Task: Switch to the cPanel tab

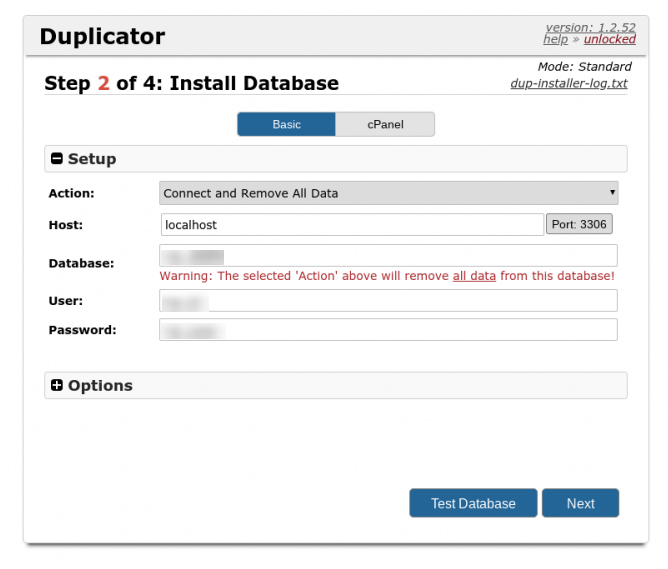Action: (x=385, y=124)
